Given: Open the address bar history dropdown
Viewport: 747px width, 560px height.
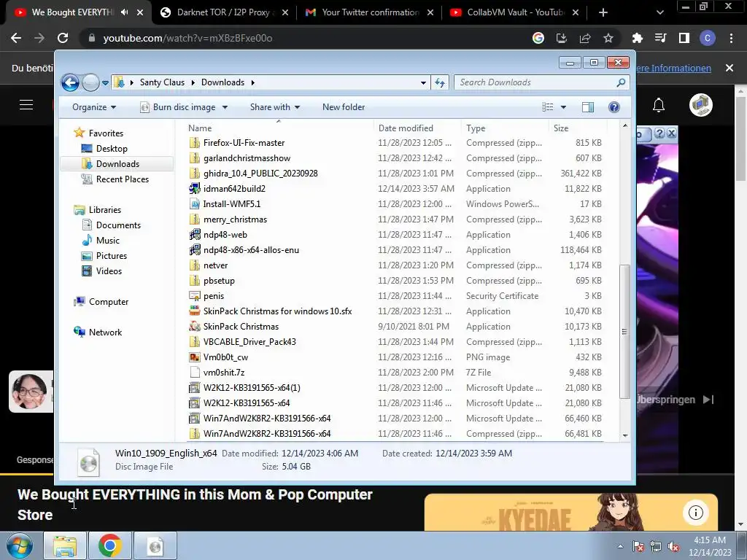Looking at the screenshot, I should (423, 83).
